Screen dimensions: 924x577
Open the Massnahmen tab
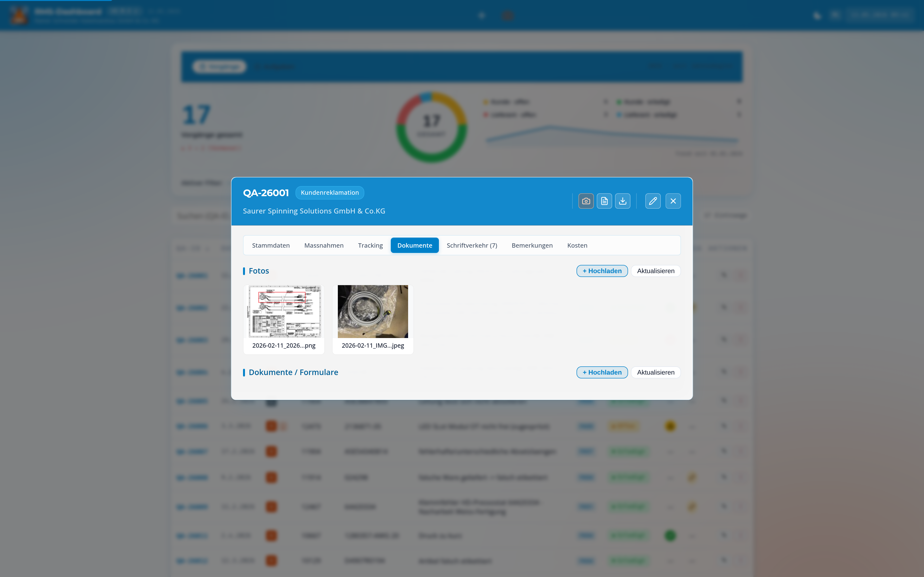point(324,245)
